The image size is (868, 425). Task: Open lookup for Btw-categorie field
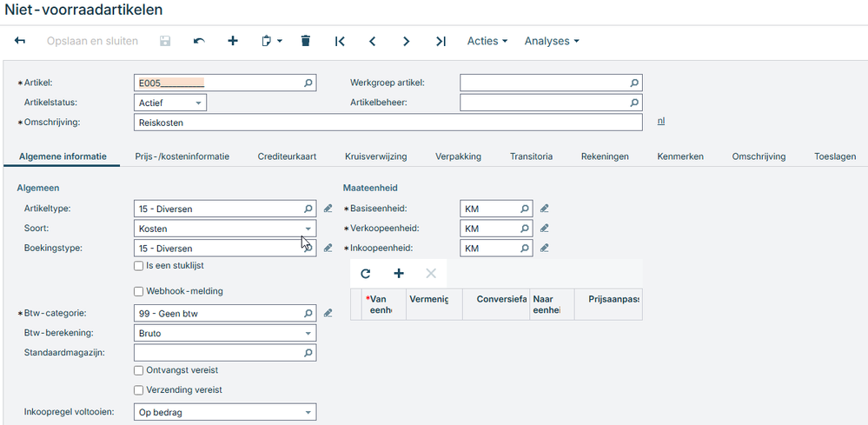point(308,313)
